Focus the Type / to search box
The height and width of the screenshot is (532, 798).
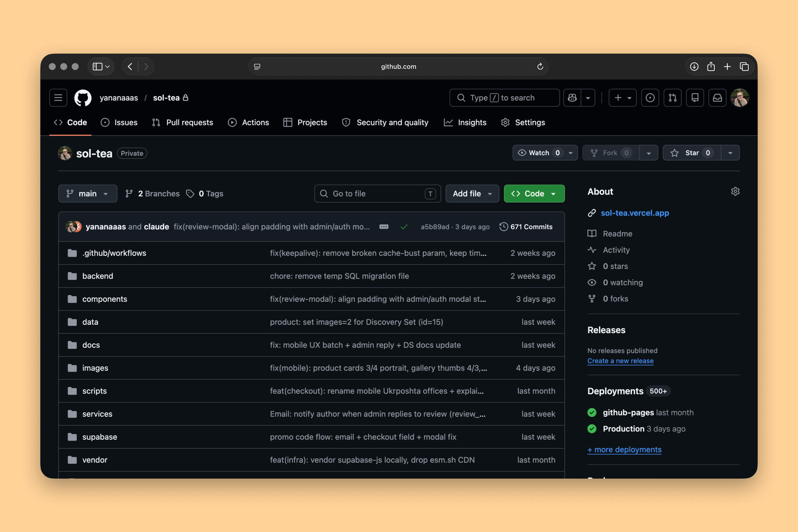pos(504,98)
